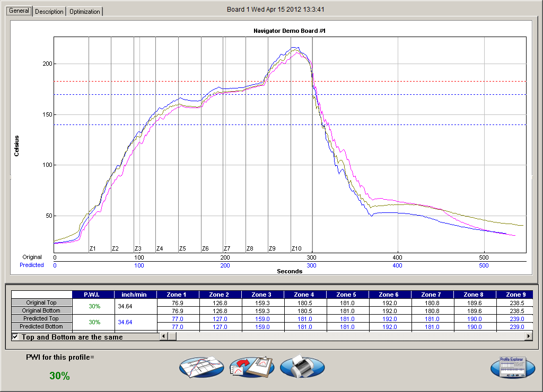This screenshot has height=392, width=543.
Task: Select the Original Top row header
Action: click(x=41, y=302)
